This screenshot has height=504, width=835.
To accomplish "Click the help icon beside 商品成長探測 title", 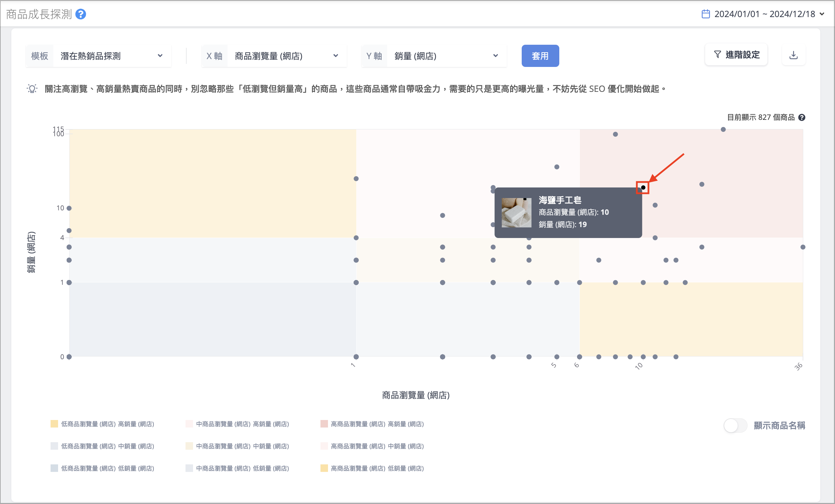I will coord(81,14).
